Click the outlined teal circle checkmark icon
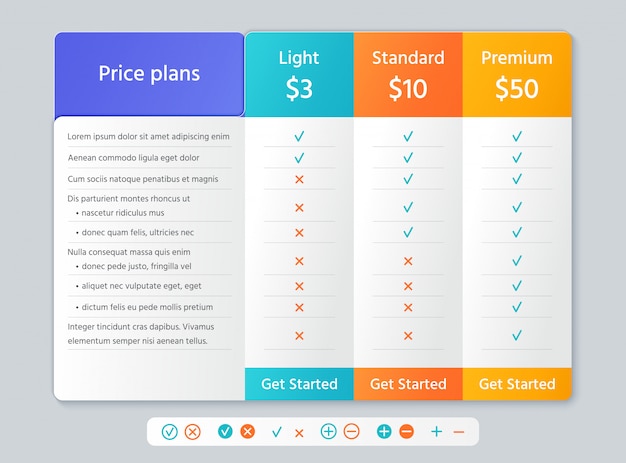The height and width of the screenshot is (463, 626). 169,432
